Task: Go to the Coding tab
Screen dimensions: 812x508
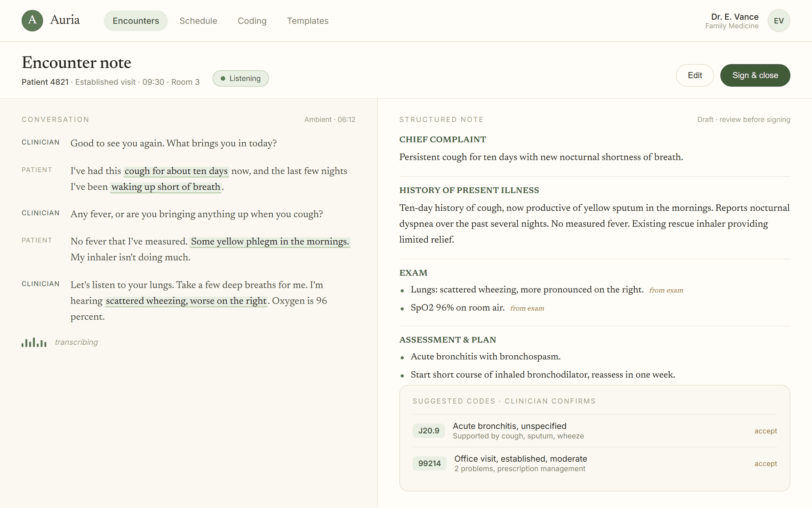Action: [252, 21]
